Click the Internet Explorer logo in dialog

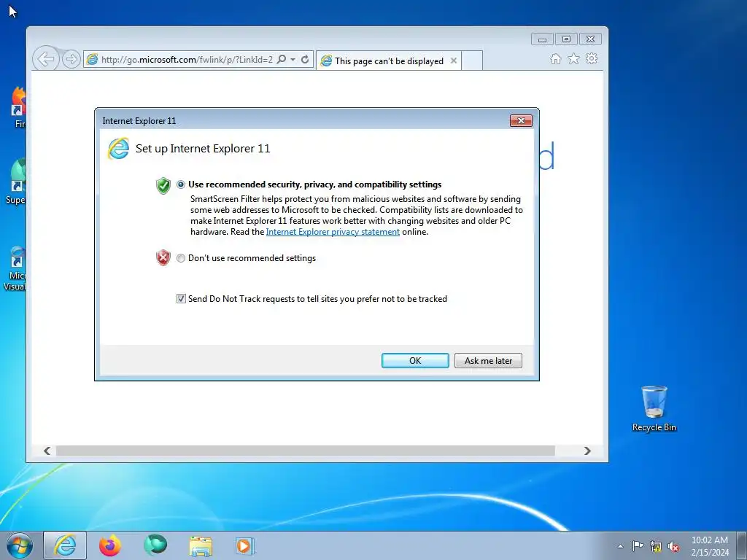(x=118, y=149)
